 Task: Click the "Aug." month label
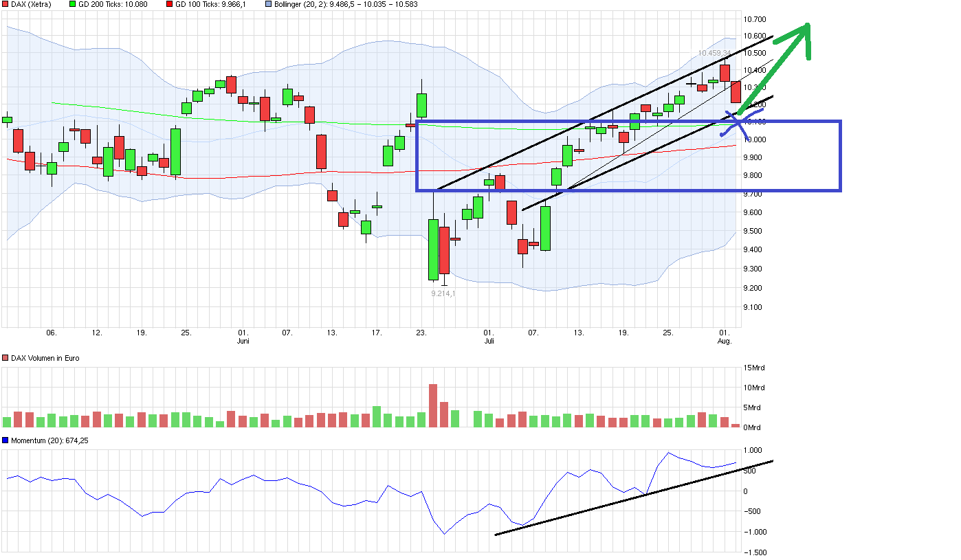point(725,341)
